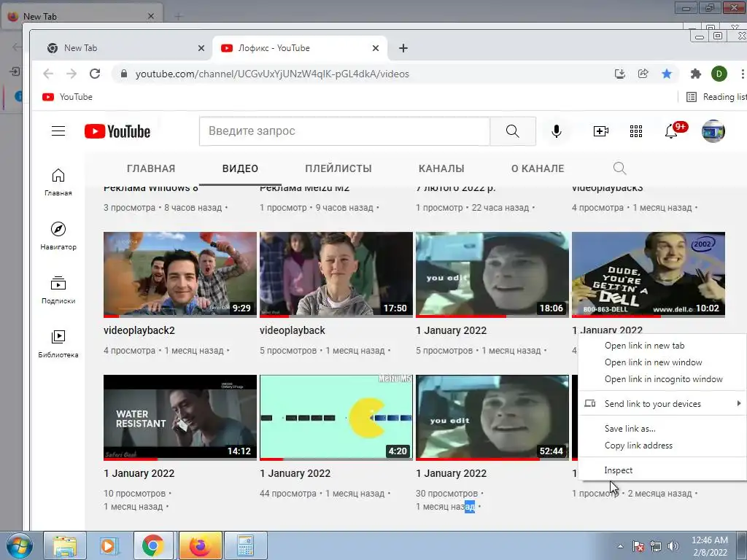
Task: Open the create video camera icon
Action: (x=601, y=131)
